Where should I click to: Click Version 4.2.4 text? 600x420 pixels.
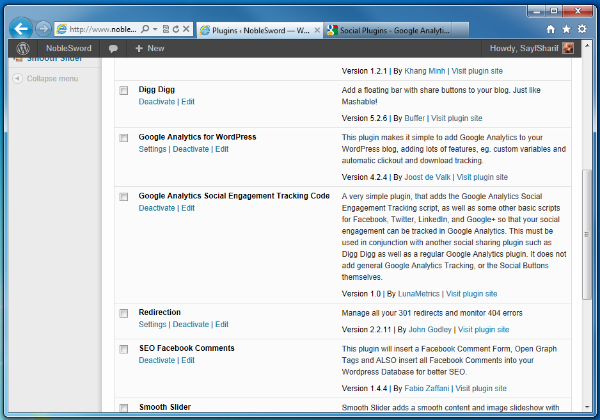[x=364, y=177]
